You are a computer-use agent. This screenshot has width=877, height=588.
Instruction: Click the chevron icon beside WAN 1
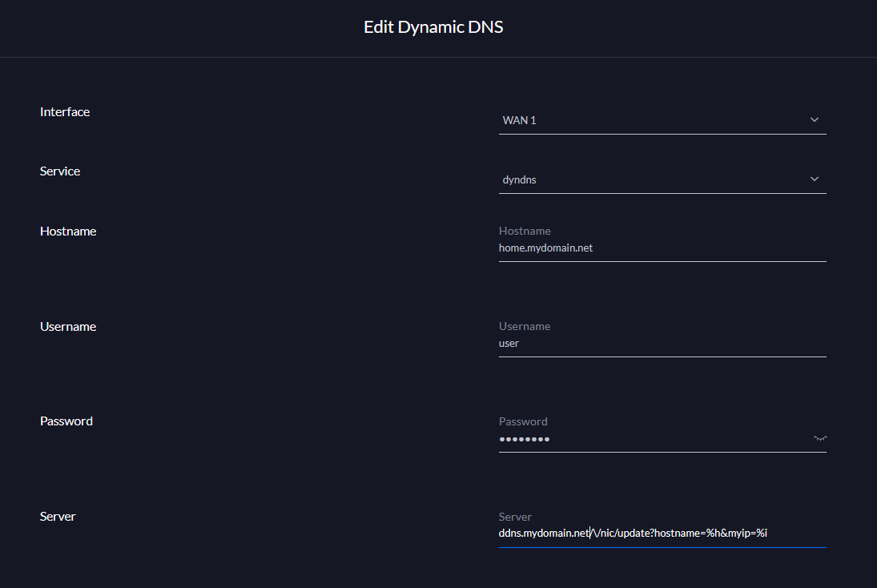coord(815,119)
